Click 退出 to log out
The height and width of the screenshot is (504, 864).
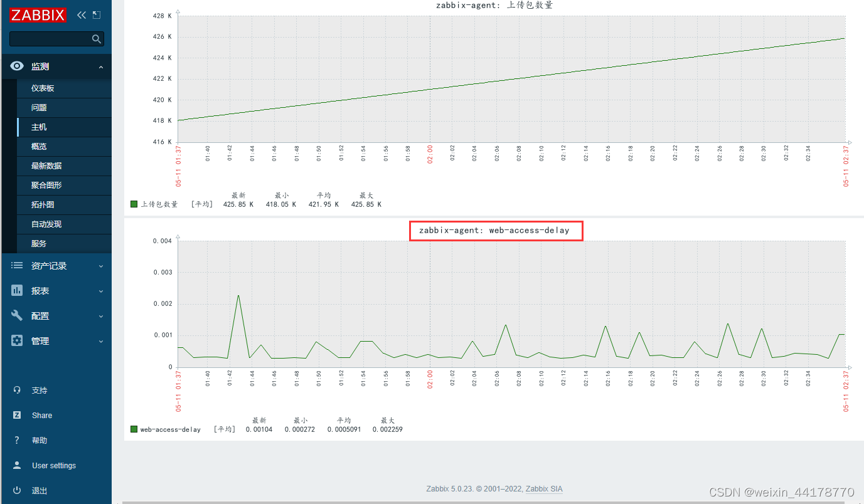pos(40,491)
